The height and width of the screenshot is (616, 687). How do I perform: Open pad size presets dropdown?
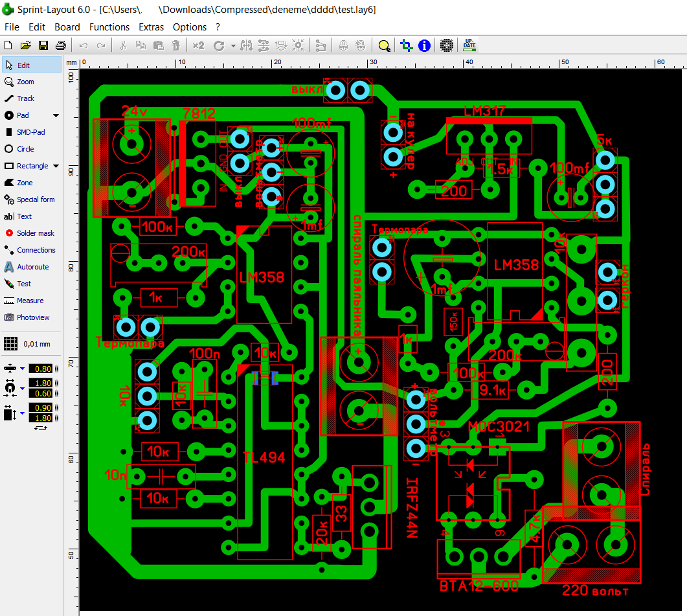22,389
